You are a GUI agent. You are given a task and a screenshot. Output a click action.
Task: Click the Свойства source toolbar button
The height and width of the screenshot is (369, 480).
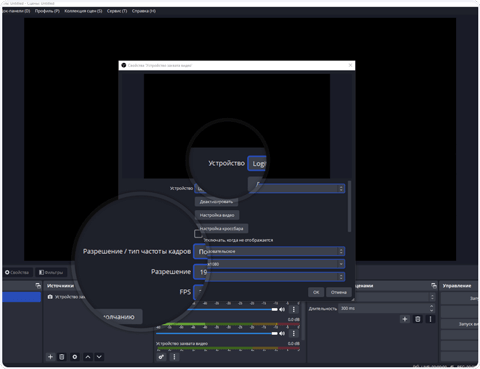[17, 272]
